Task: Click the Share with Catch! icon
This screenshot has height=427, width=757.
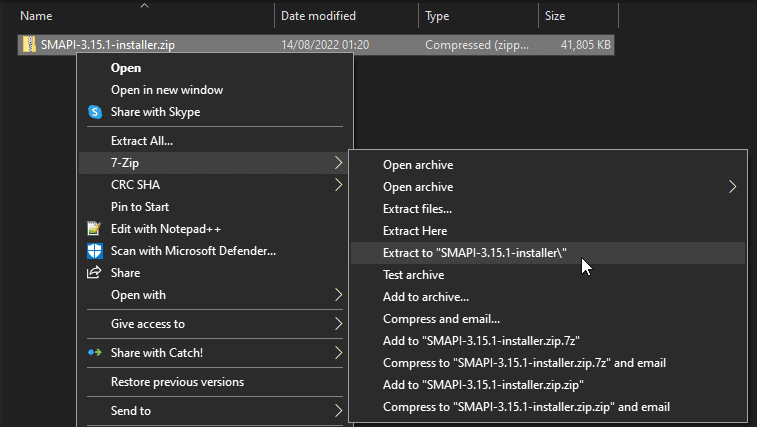Action: 95,353
